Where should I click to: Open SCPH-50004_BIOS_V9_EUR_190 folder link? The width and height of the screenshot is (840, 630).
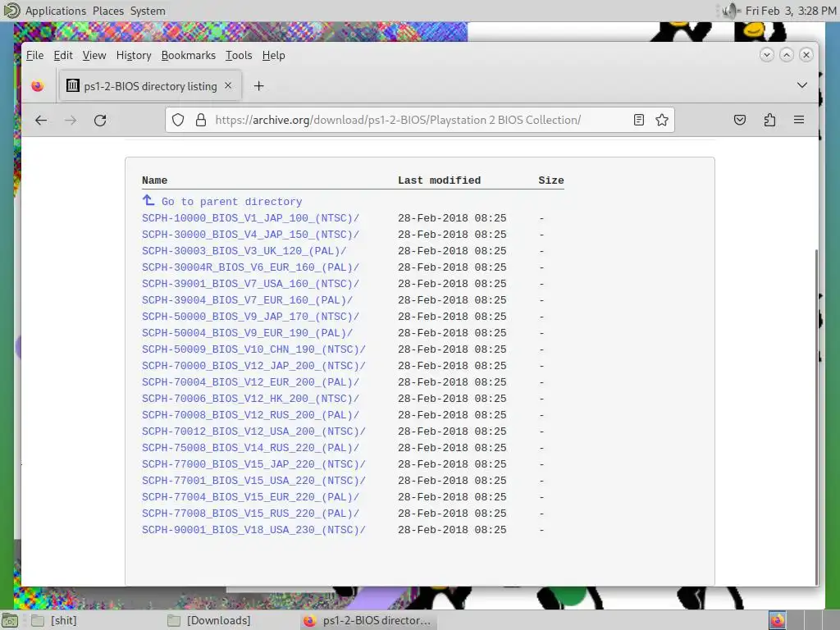[248, 333]
